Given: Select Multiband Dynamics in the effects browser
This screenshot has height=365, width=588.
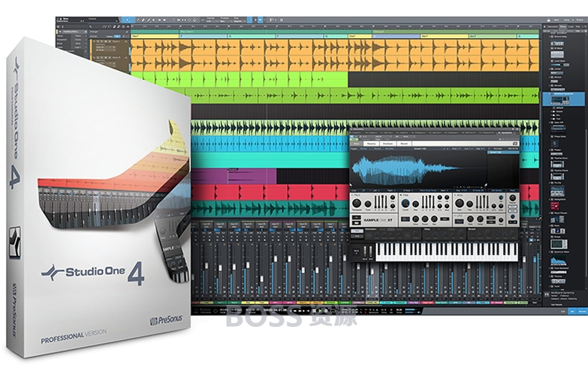Looking at the screenshot, I should (564, 94).
